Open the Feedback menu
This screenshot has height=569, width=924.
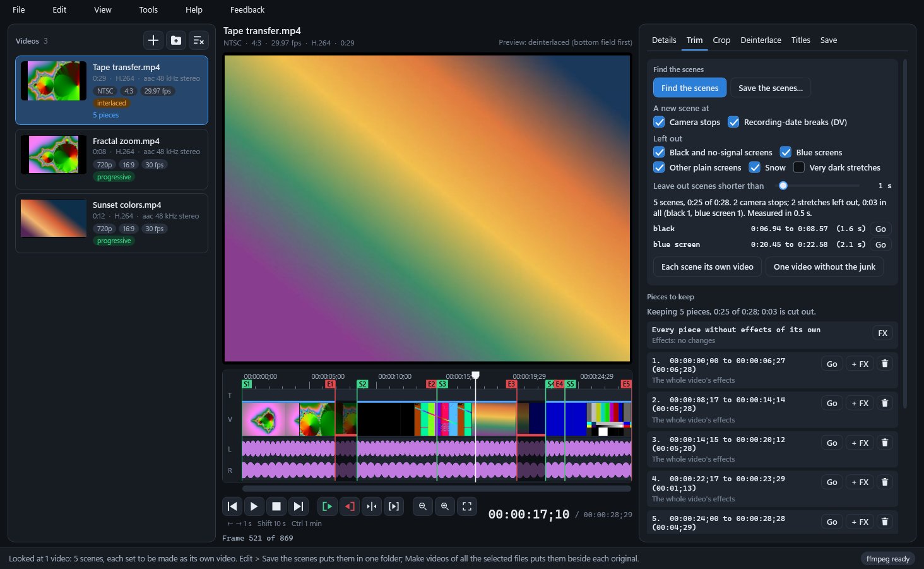click(x=247, y=9)
